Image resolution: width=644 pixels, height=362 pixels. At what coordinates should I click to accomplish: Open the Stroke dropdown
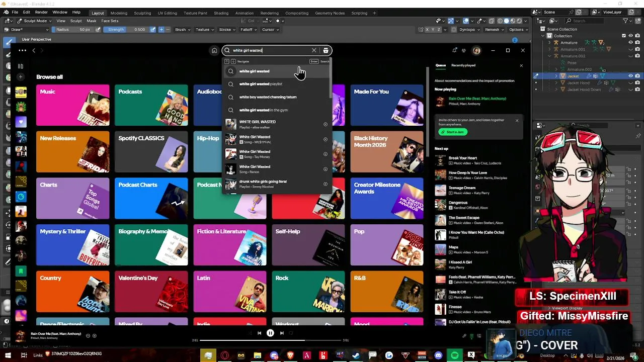click(227, 30)
